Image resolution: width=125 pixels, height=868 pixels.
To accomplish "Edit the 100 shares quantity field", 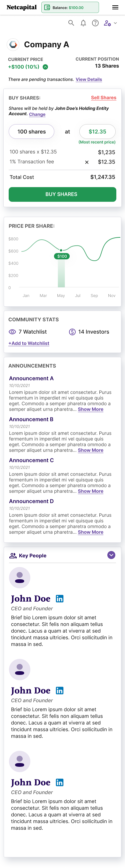I will coord(31,132).
